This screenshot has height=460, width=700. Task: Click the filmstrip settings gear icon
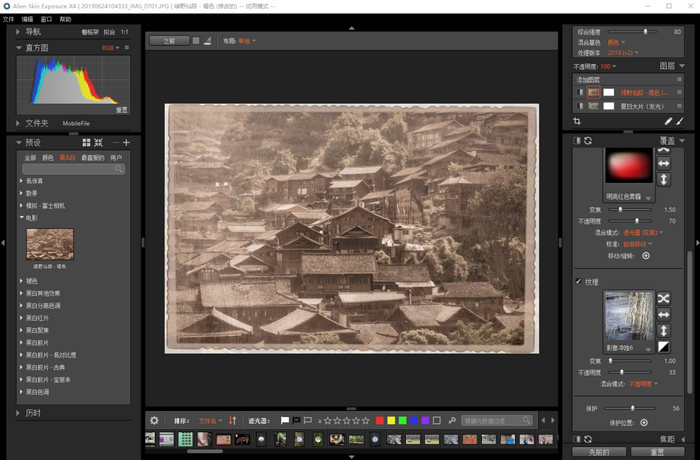click(154, 420)
